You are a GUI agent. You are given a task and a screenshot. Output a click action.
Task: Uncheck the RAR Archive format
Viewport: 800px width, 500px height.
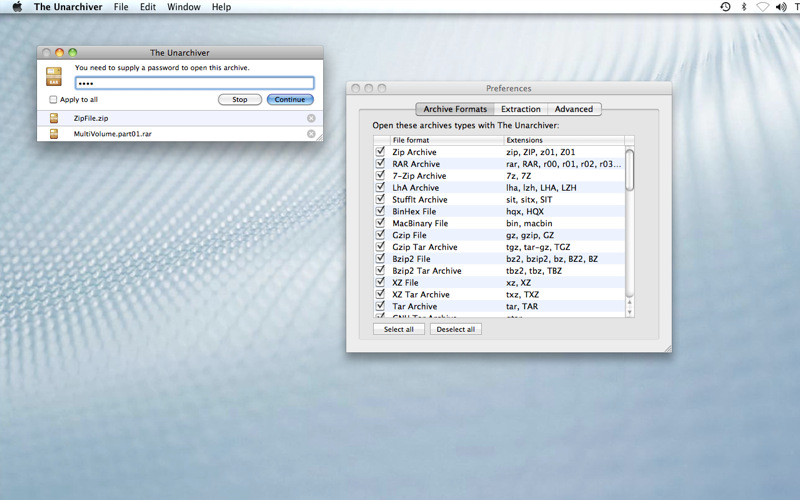click(380, 163)
